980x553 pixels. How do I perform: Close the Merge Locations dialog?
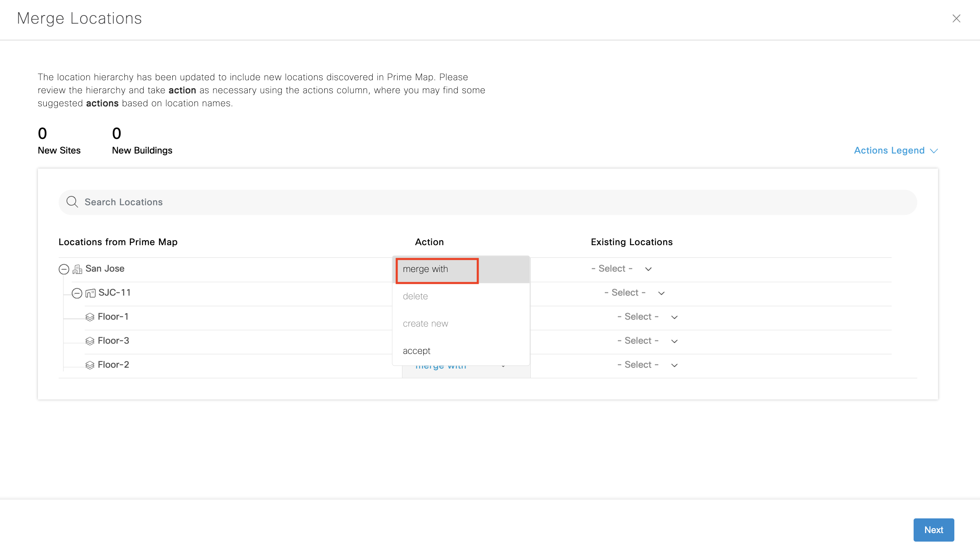coord(956,19)
